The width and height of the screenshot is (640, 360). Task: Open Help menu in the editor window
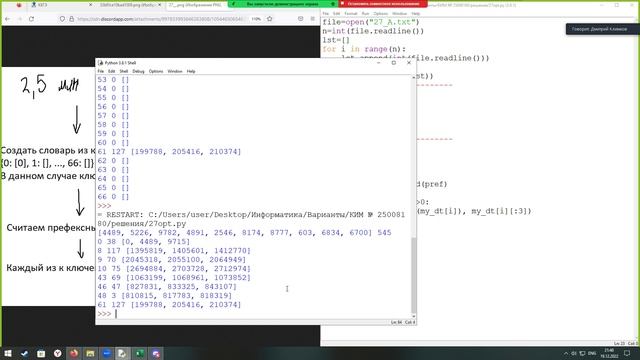click(416, 13)
